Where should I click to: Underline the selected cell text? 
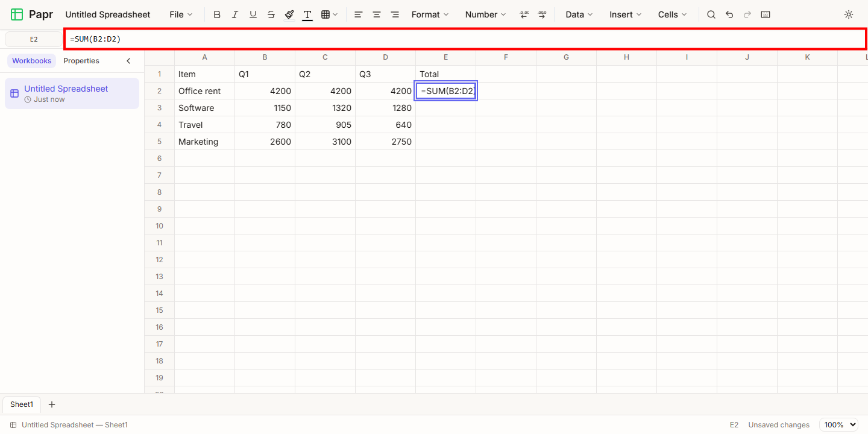click(x=253, y=14)
